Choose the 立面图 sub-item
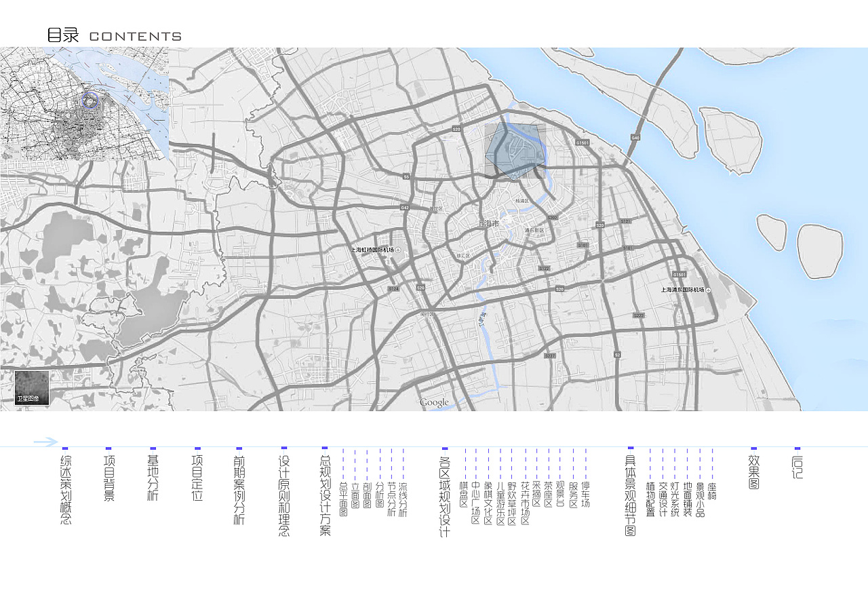Viewport: 868px width, 614px height. (355, 495)
